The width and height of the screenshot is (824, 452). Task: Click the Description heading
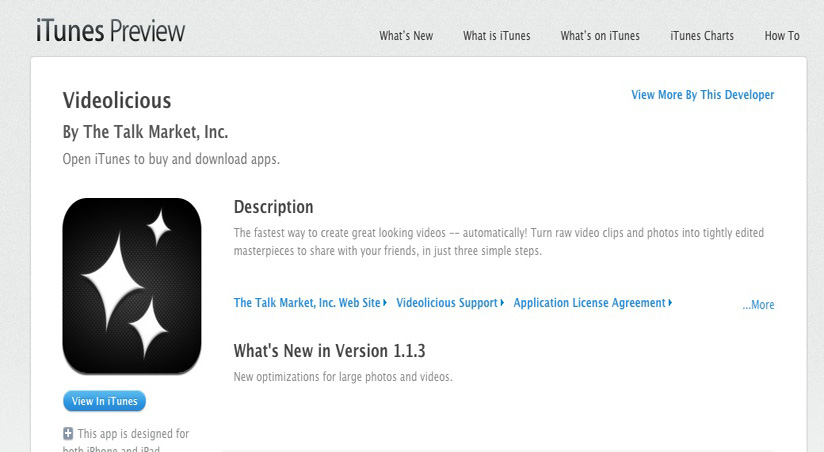click(273, 207)
